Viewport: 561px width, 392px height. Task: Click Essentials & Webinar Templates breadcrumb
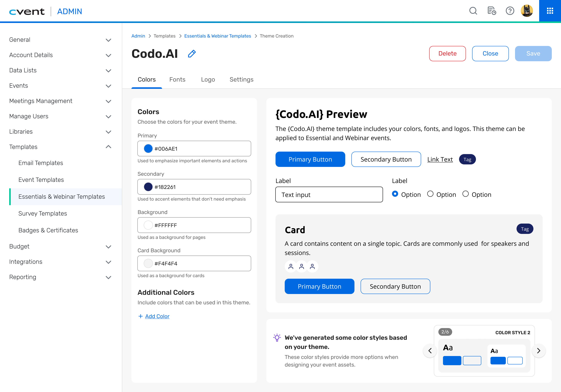point(217,36)
